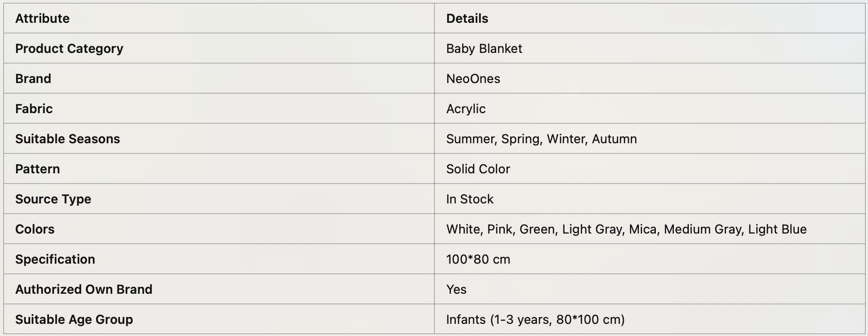Image resolution: width=868 pixels, height=336 pixels.
Task: Select the Fabric attribute cell
Action: [x=34, y=109]
